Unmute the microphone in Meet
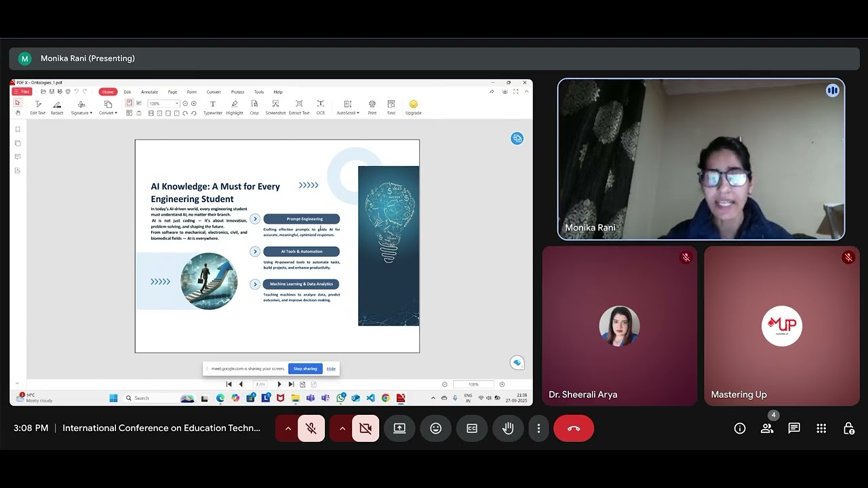 [311, 428]
